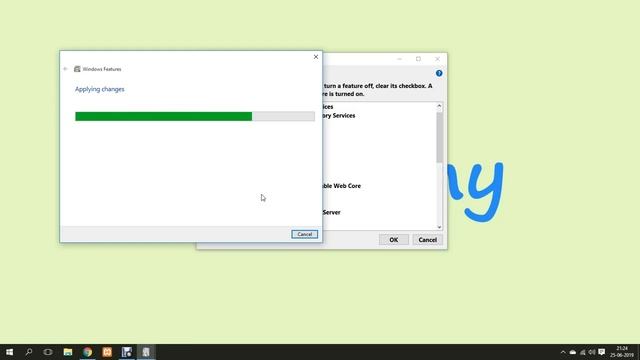Viewport: 640px width, 360px height.
Task: Open the taskbar clock and date
Action: point(622,352)
